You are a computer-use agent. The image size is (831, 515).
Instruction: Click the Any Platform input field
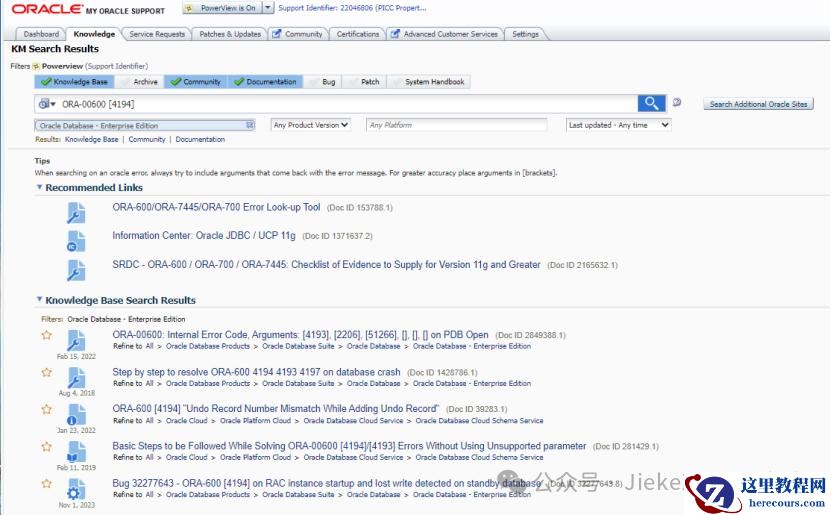pyautogui.click(x=456, y=125)
